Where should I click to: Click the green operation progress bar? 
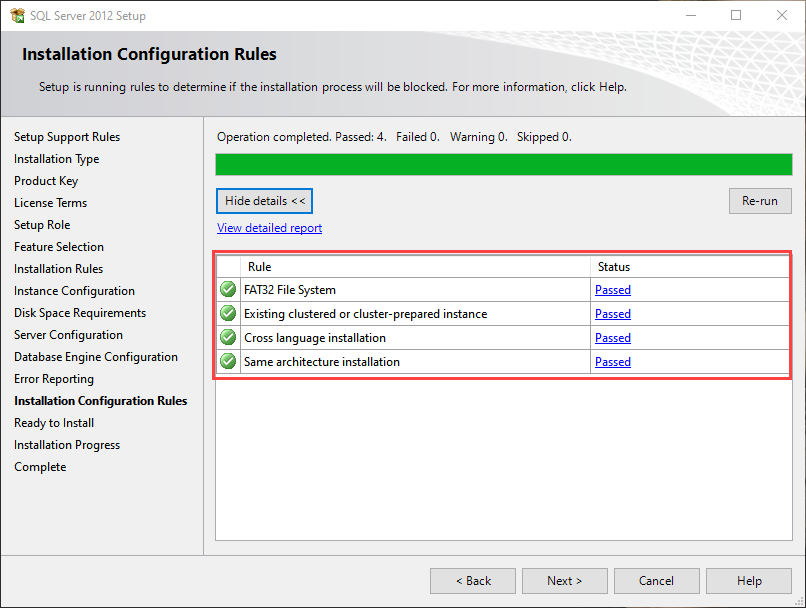click(x=504, y=165)
